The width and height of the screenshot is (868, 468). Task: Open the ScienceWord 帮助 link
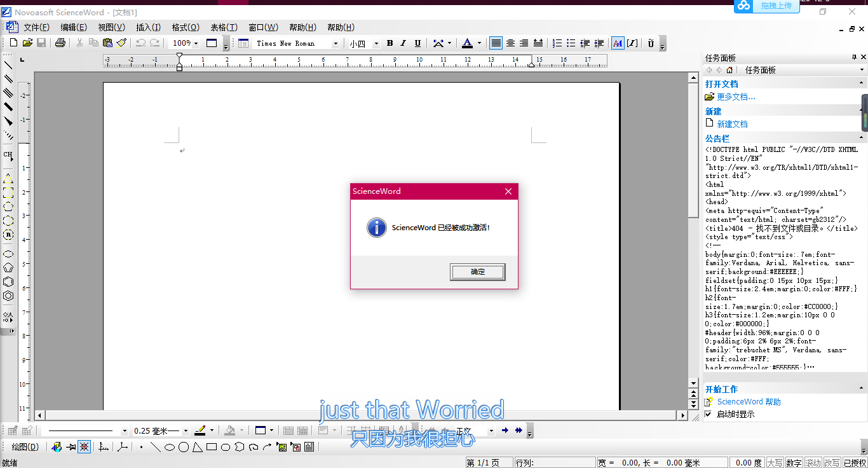pyautogui.click(x=749, y=401)
